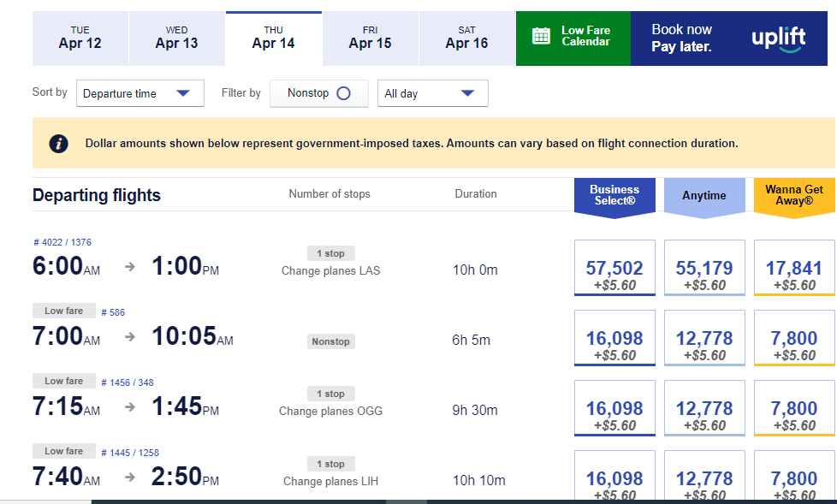Click the Business Select column header
837x504 pixels.
[614, 196]
